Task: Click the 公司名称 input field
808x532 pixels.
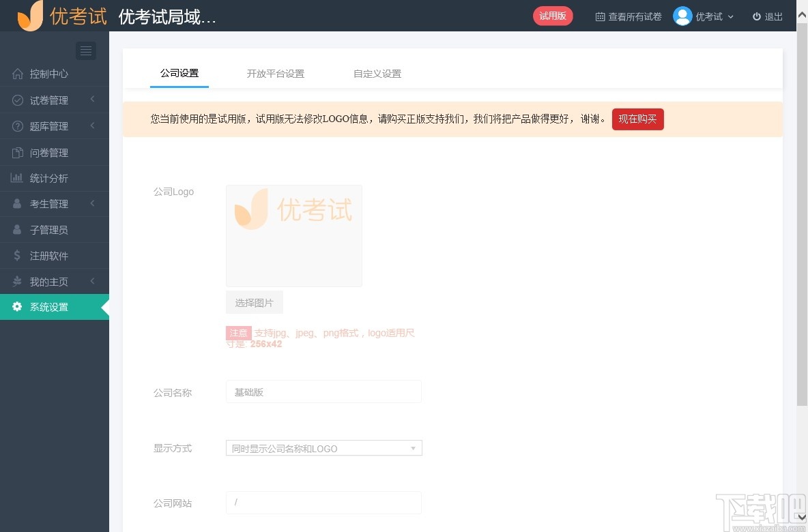Action: [323, 392]
